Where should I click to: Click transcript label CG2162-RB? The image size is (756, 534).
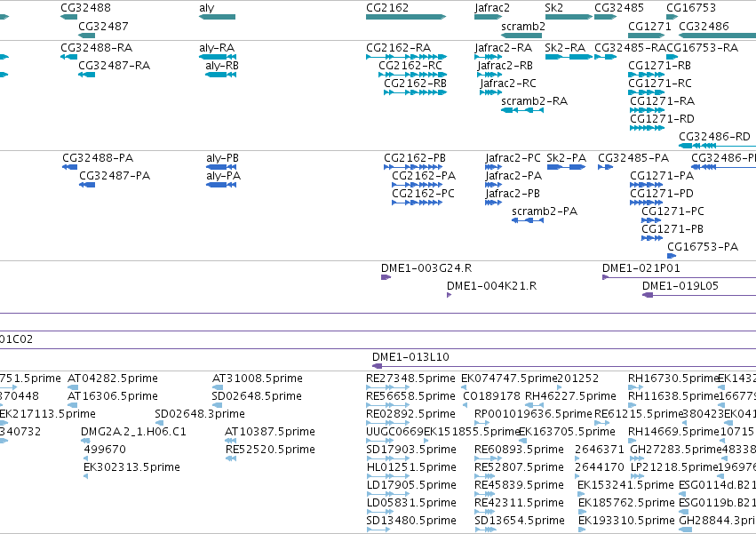pyautogui.click(x=415, y=84)
